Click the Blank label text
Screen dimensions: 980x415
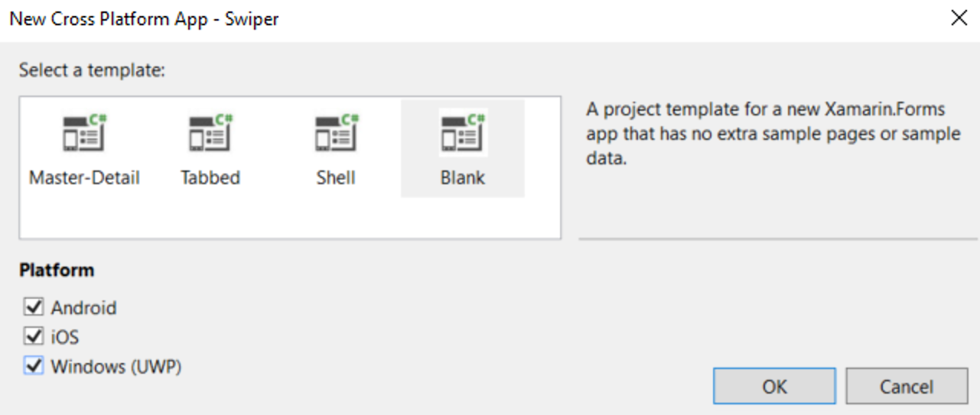(x=463, y=178)
